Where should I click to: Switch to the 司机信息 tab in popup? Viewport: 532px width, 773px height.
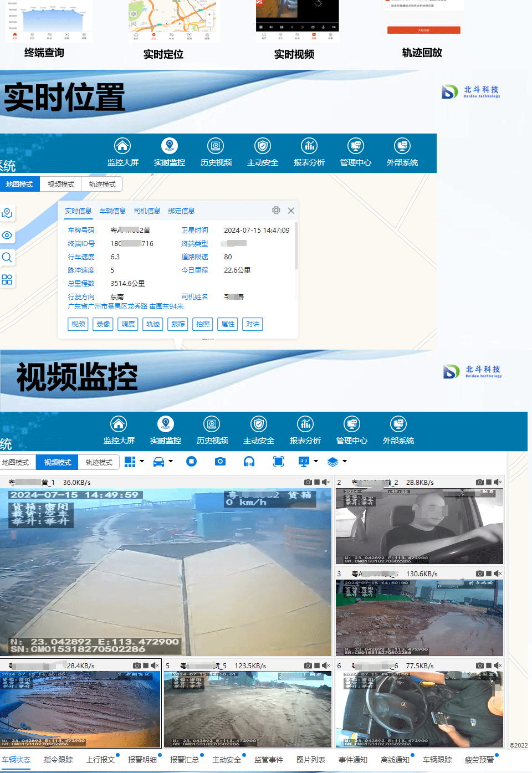(x=147, y=211)
